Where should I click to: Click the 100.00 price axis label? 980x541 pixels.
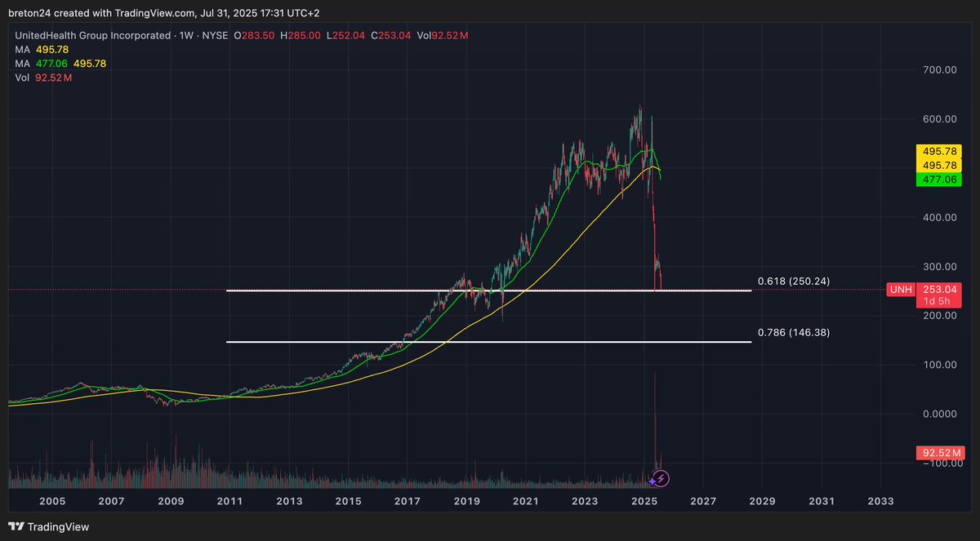pos(939,365)
